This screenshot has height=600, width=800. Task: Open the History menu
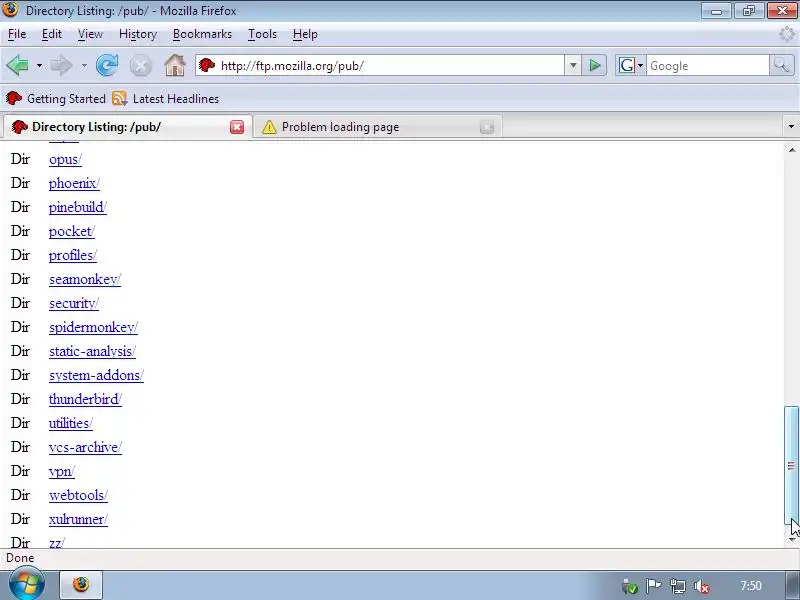138,34
